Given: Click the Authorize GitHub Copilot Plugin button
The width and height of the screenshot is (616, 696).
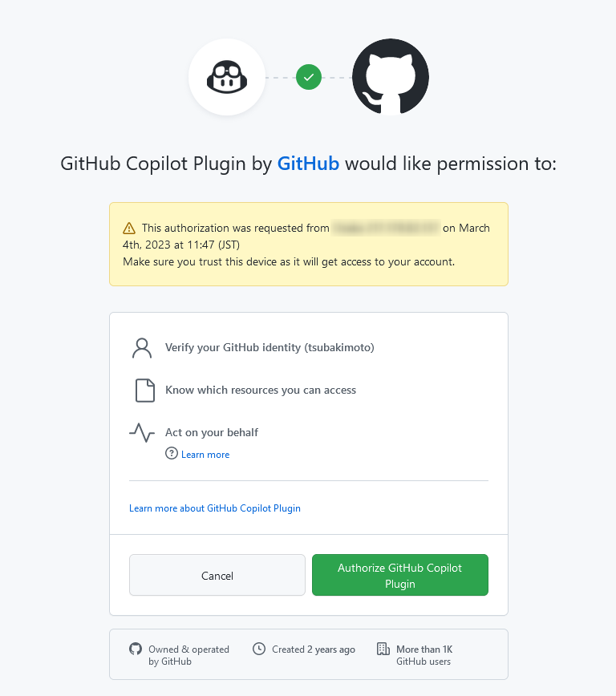Looking at the screenshot, I should (x=399, y=575).
